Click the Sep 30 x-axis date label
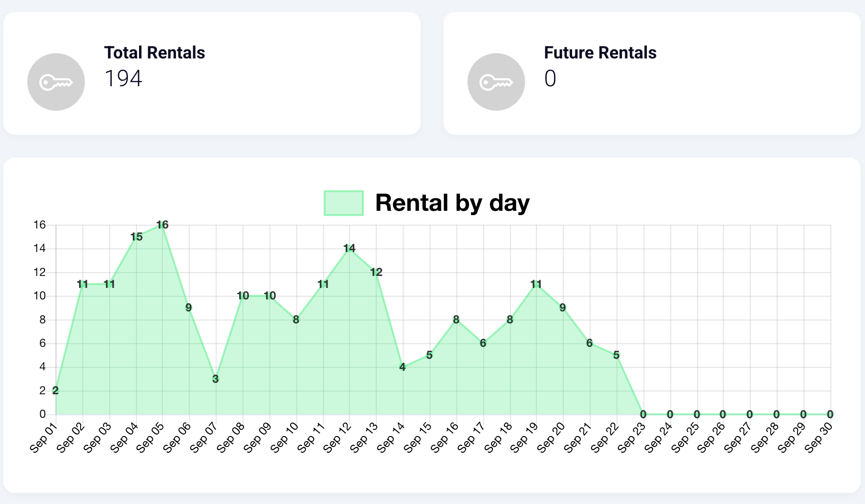 click(x=819, y=437)
